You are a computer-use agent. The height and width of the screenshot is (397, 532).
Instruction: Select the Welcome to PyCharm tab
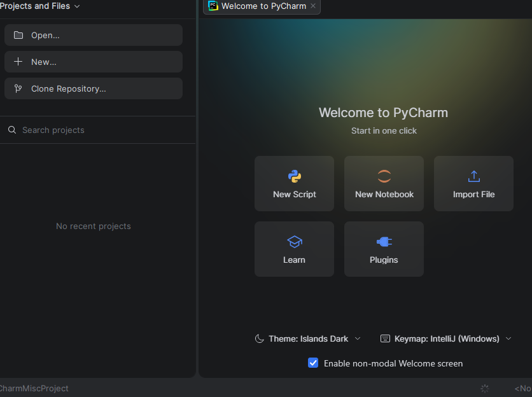pyautogui.click(x=262, y=6)
